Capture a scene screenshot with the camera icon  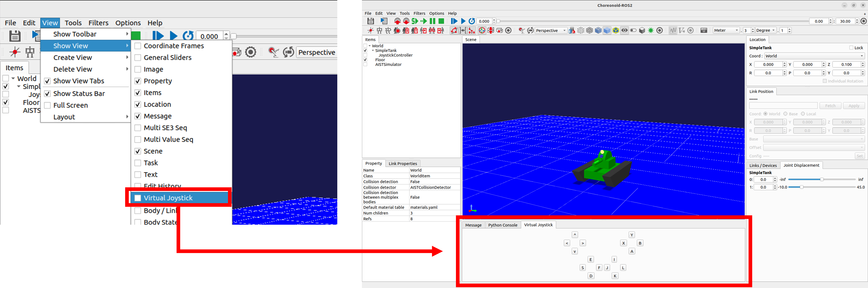click(704, 30)
